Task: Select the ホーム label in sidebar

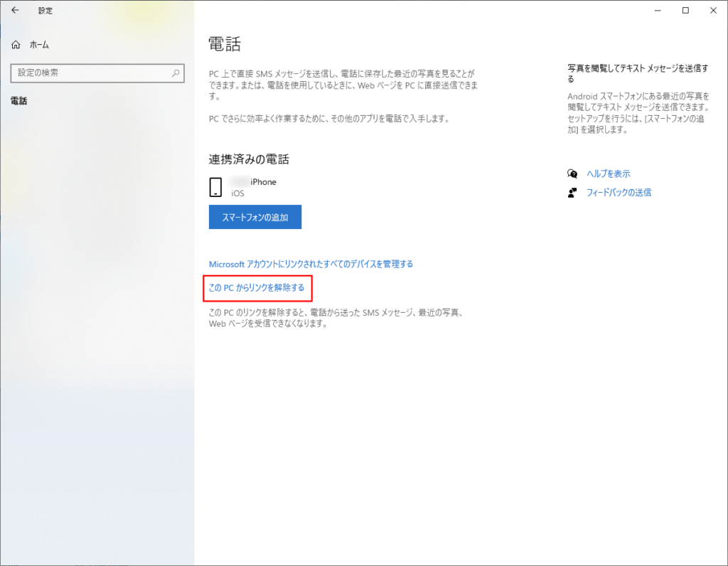Action: click(40, 45)
